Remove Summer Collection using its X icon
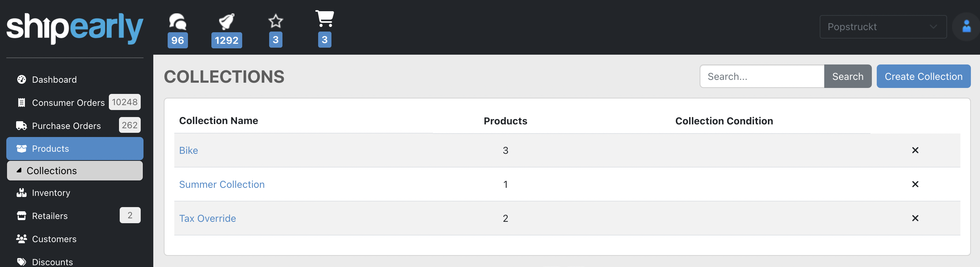Viewport: 980px width, 267px height. [915, 184]
